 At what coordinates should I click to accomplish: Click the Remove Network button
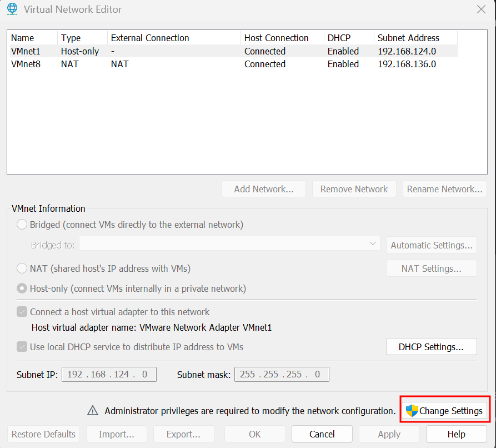pos(354,189)
